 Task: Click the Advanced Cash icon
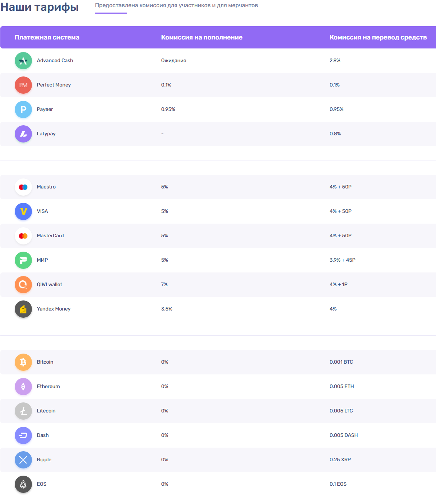(x=23, y=60)
